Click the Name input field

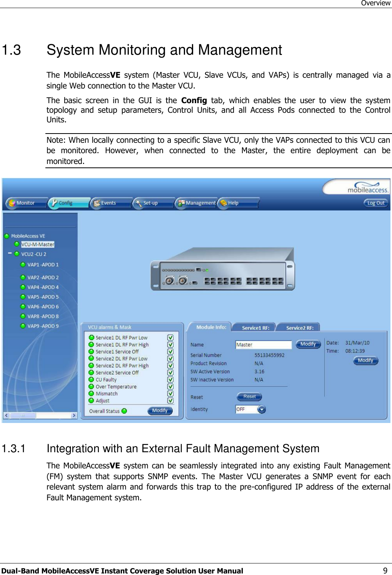tap(264, 345)
